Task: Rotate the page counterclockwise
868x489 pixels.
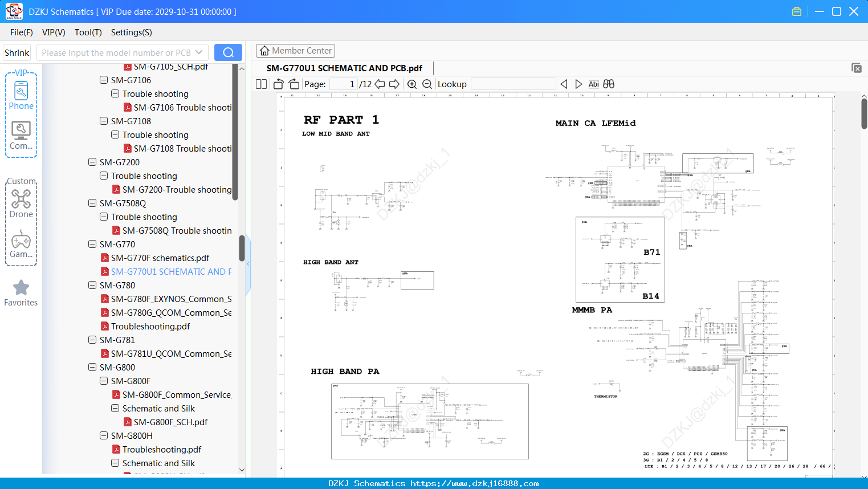Action: (279, 84)
